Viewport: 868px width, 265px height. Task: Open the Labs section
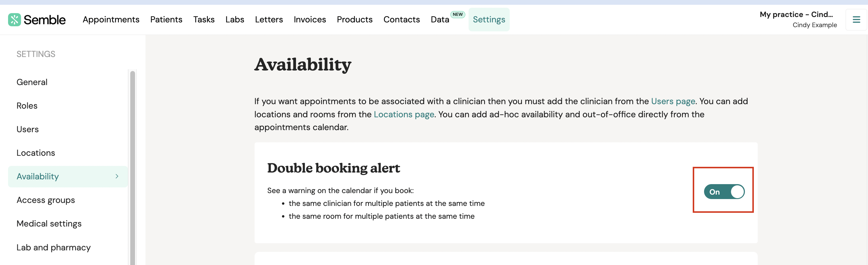pyautogui.click(x=235, y=20)
